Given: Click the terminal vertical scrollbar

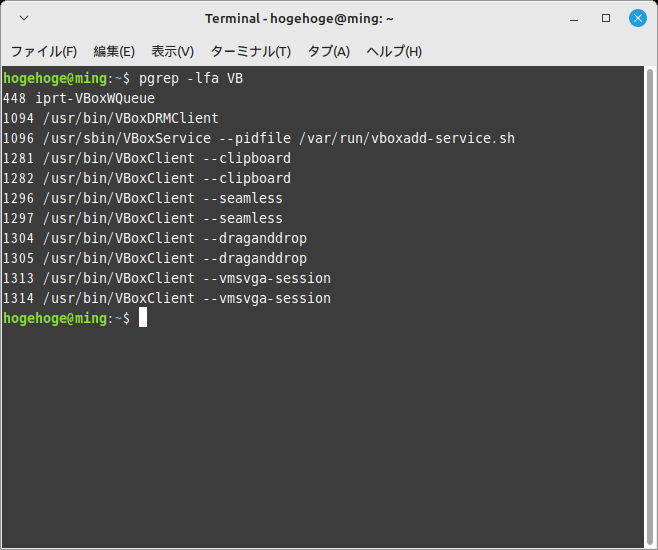Looking at the screenshot, I should click(x=650, y=306).
